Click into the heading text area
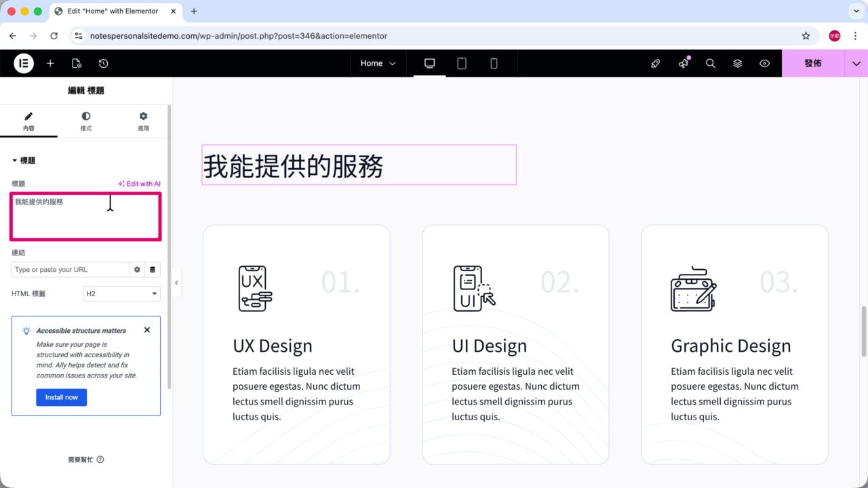868x488 pixels. click(x=85, y=216)
